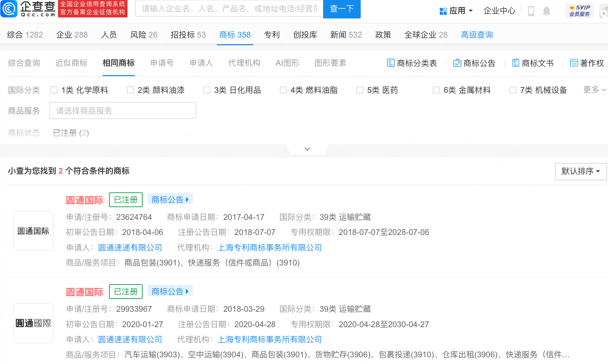Open 上海专利商标事务所有限公司 on the 29933967 result
Viewport: 608px width, 364px height.
pos(270,340)
